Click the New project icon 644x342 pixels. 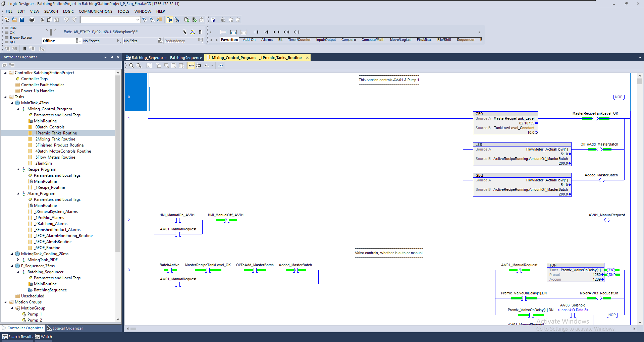pos(7,20)
